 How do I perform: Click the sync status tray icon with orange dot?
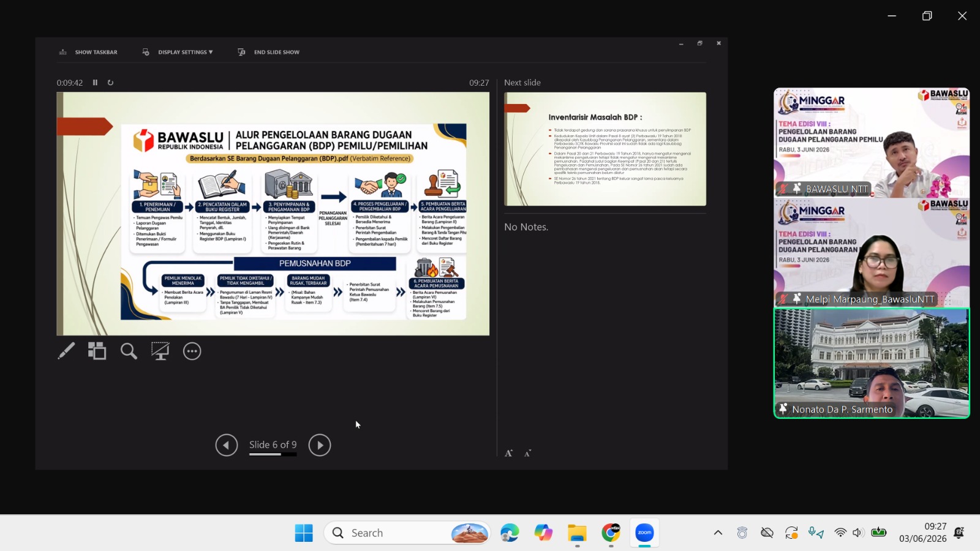[x=791, y=533]
